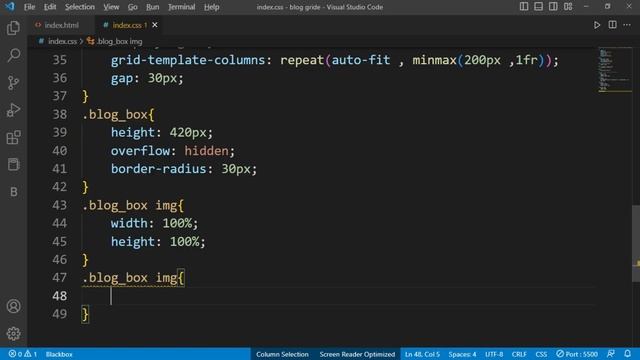This screenshot has height=360, width=640.
Task: Change UTF-8 file encoding
Action: pyautogui.click(x=494, y=354)
